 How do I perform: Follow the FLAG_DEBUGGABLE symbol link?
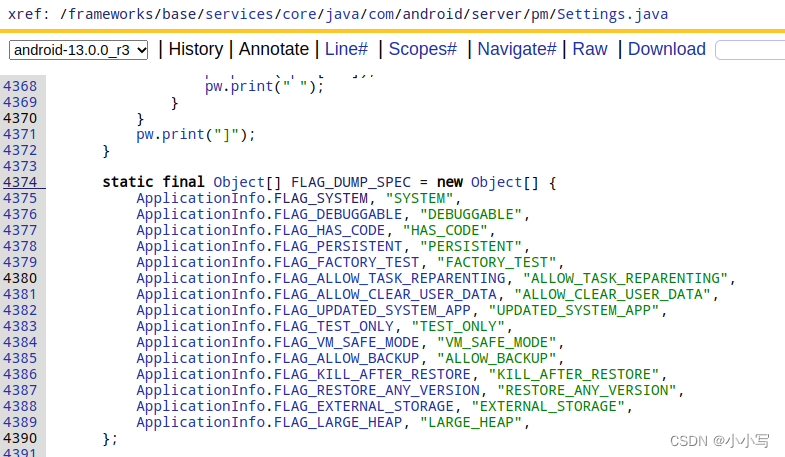(x=344, y=214)
